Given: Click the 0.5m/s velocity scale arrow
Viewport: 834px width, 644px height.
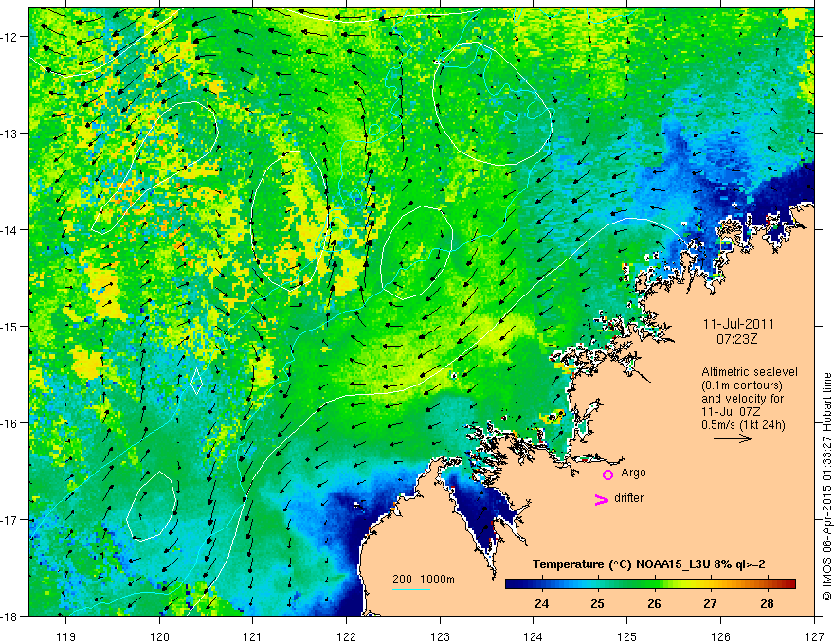Looking at the screenshot, I should click(x=733, y=438).
